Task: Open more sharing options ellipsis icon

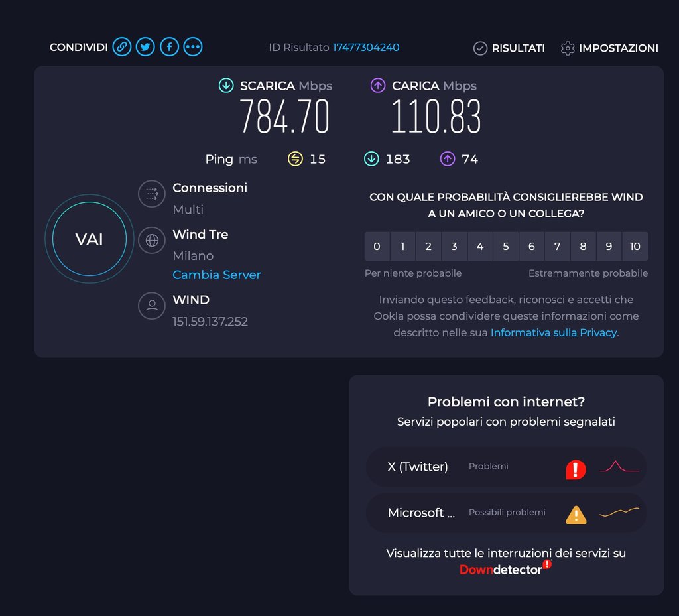Action: pyautogui.click(x=193, y=47)
